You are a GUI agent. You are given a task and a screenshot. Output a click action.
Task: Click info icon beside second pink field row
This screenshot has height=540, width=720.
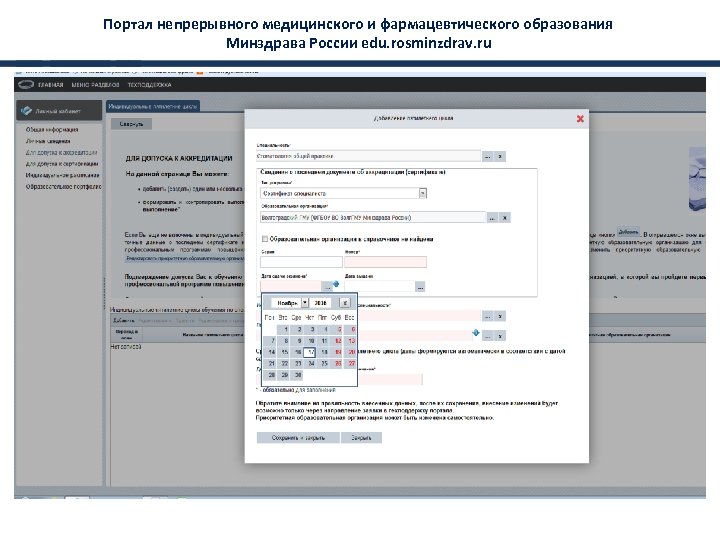(x=476, y=332)
